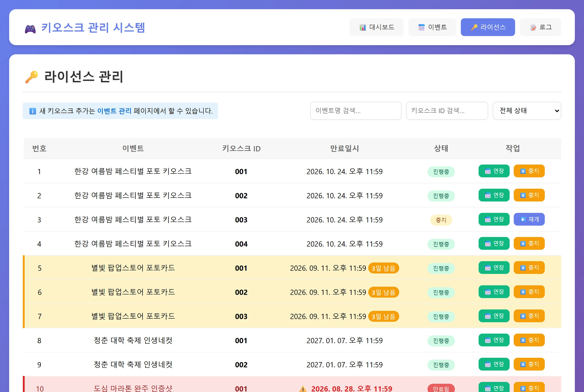Click 연장 for row 3 한강 003
584x392 pixels.
(494, 219)
